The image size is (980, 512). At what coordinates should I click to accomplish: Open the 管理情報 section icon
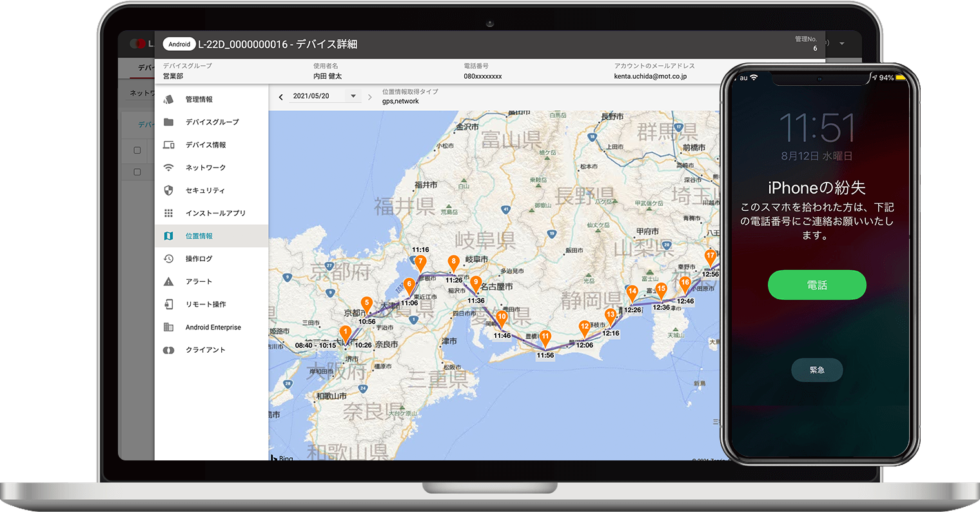[169, 99]
